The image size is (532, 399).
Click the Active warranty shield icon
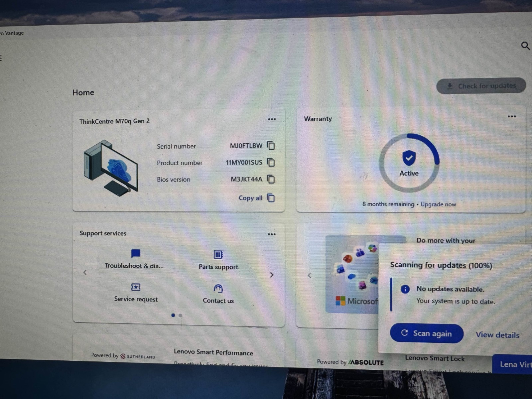point(409,158)
